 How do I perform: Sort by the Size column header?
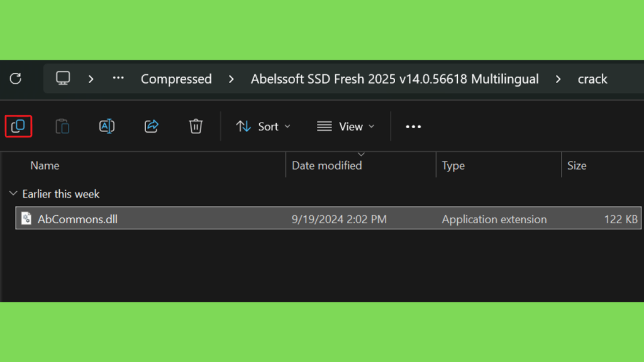coord(577,165)
